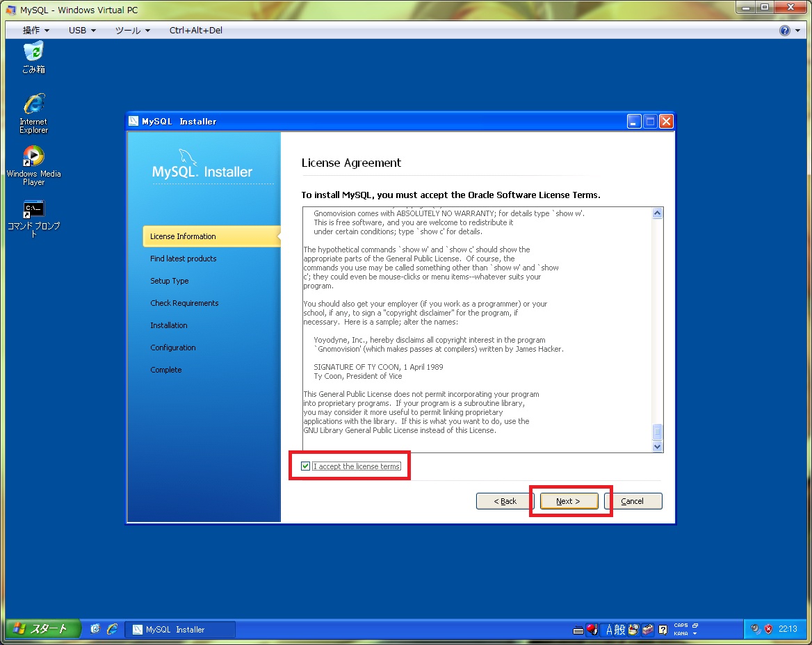The width and height of the screenshot is (812, 645).
Task: Open the ツール dropdown menu
Action: pyautogui.click(x=132, y=31)
